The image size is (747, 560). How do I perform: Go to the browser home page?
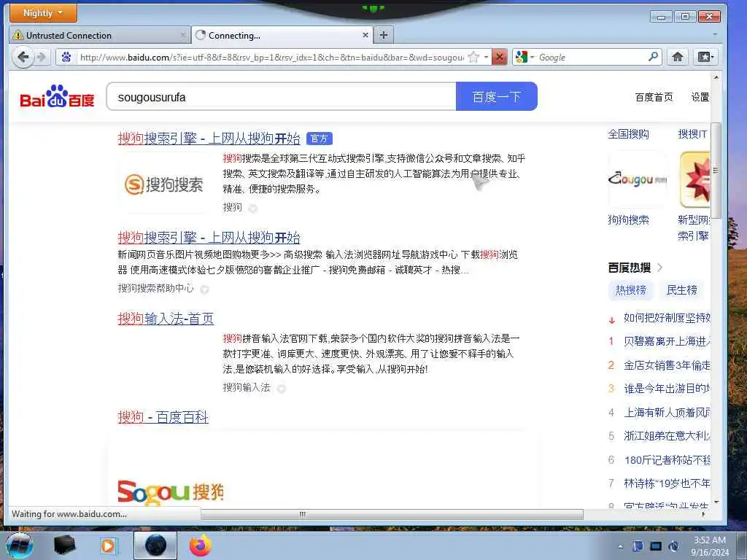(x=678, y=57)
